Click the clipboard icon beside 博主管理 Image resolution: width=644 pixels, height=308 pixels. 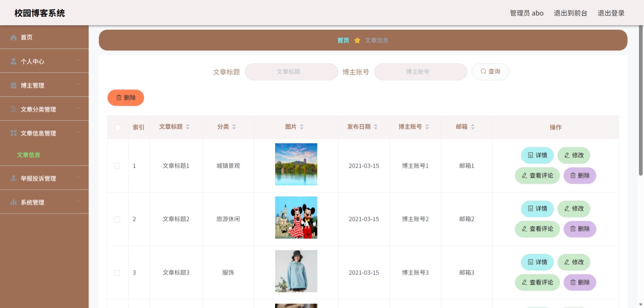point(14,85)
